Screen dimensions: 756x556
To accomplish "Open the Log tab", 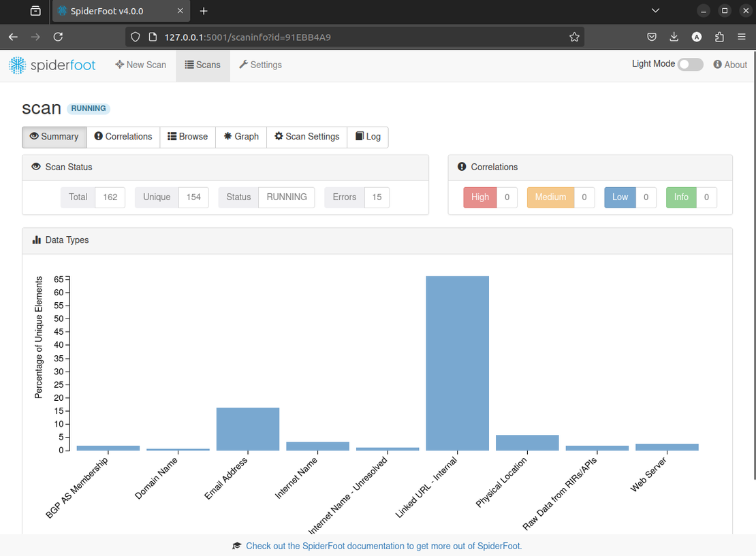I will click(x=368, y=137).
